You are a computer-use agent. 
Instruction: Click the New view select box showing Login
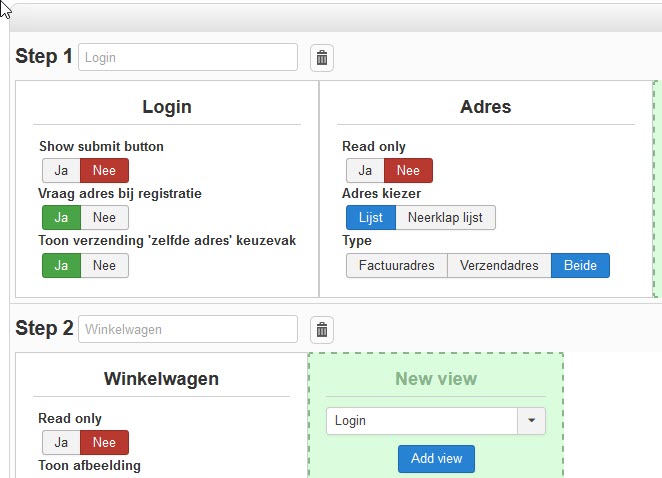pyautogui.click(x=422, y=421)
